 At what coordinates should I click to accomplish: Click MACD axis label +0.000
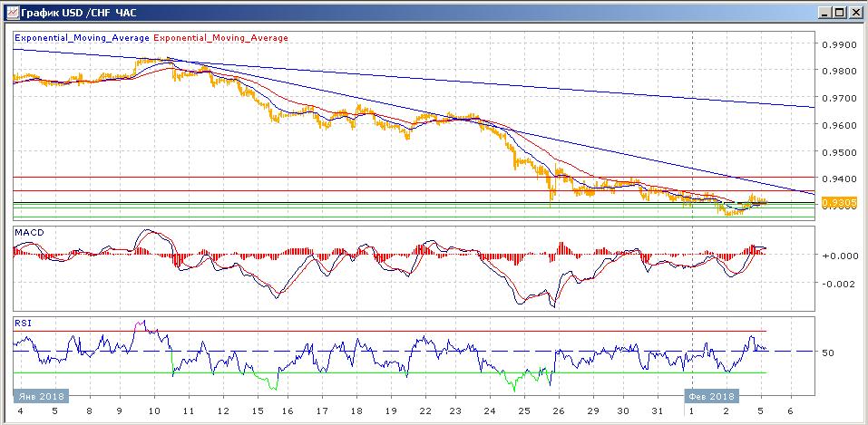839,256
